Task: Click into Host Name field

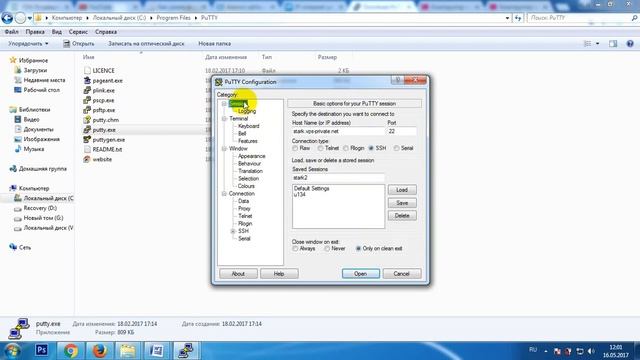Action: tap(338, 131)
